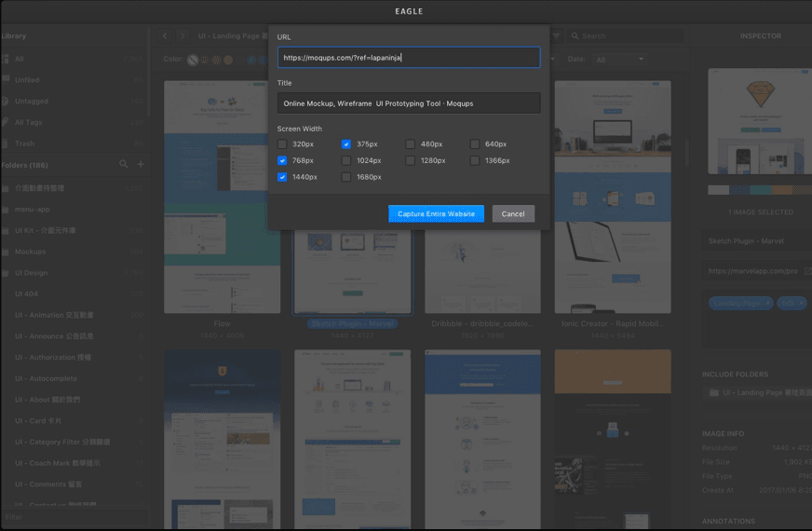Click the Title input field
Screen dimensions: 812x531
[409, 103]
